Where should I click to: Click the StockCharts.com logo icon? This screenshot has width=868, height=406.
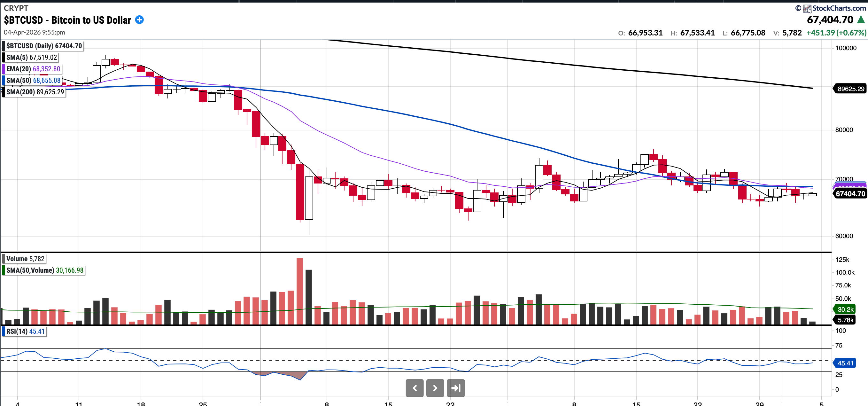click(x=807, y=8)
